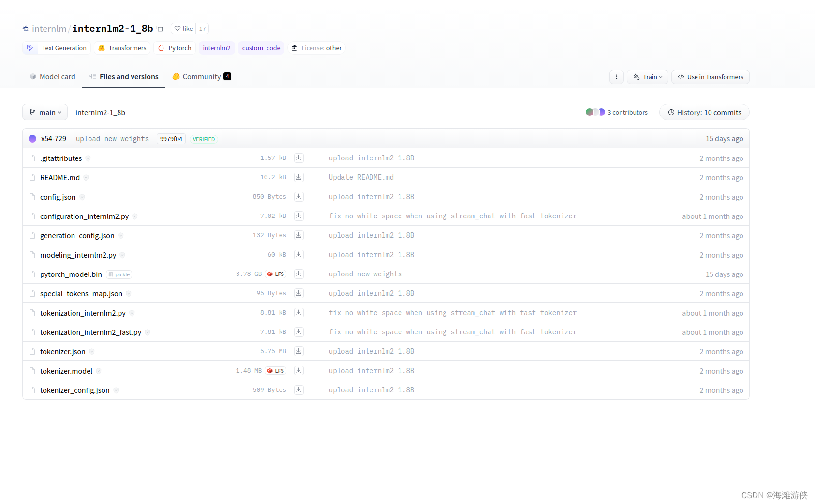Open the main branch selector dropdown
The height and width of the screenshot is (504, 815).
click(44, 112)
